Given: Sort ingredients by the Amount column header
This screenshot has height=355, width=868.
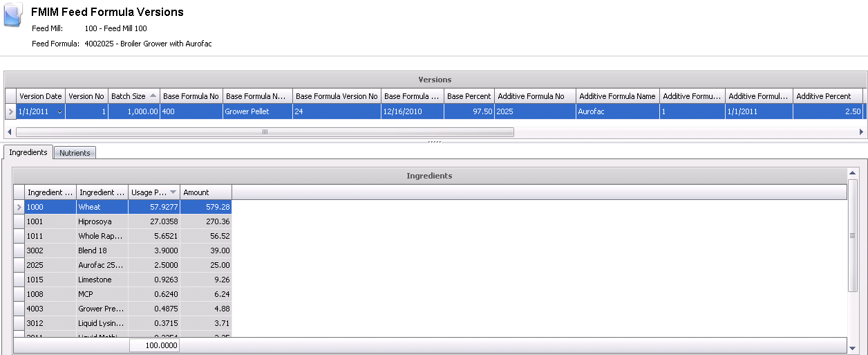Looking at the screenshot, I should [205, 192].
